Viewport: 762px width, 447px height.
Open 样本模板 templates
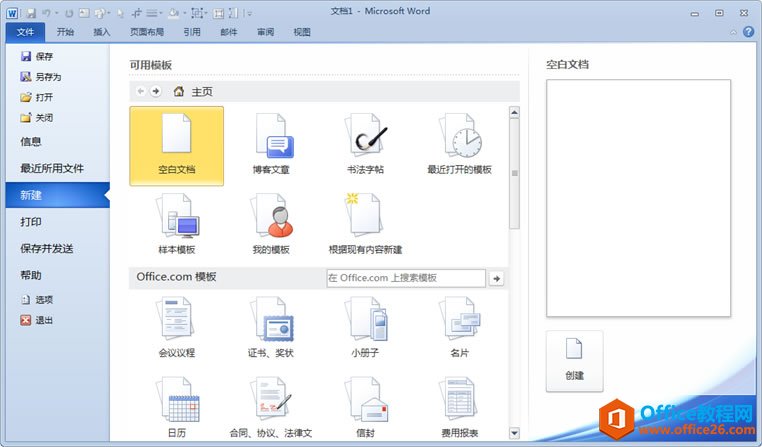coord(176,225)
